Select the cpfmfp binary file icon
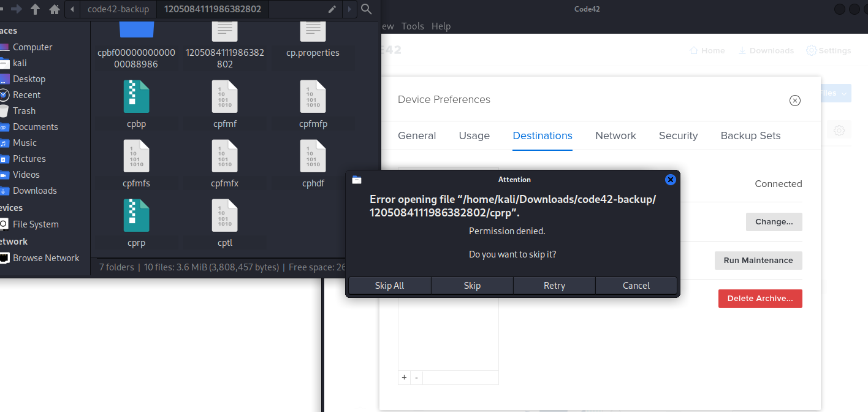868x412 pixels. pyautogui.click(x=313, y=96)
